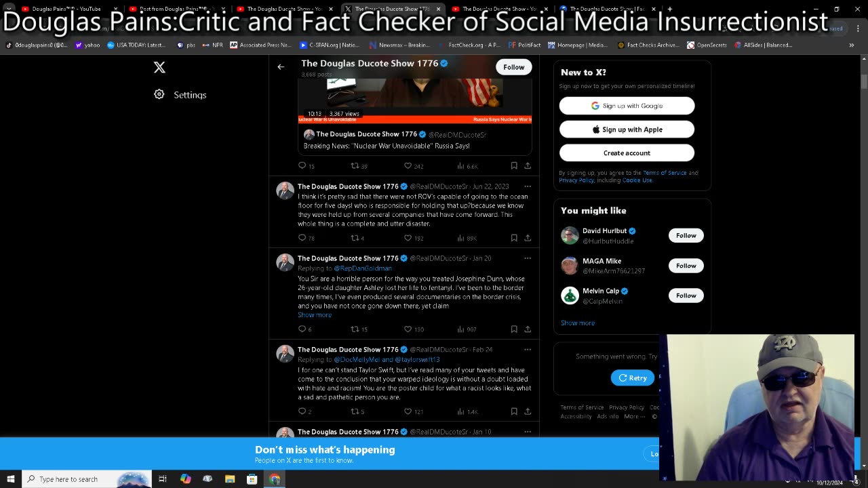
Task: Switch to Post from Douglas Pains tab
Action: tap(176, 9)
